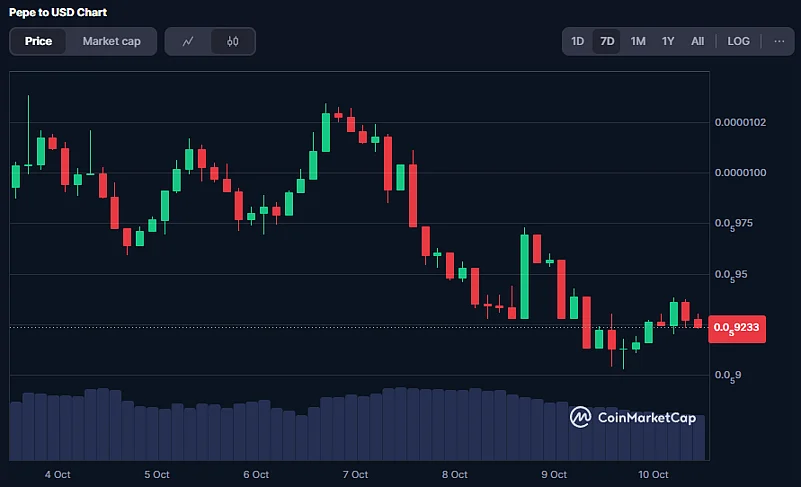
Task: Click the 9 Oct date label
Action: [x=554, y=474]
